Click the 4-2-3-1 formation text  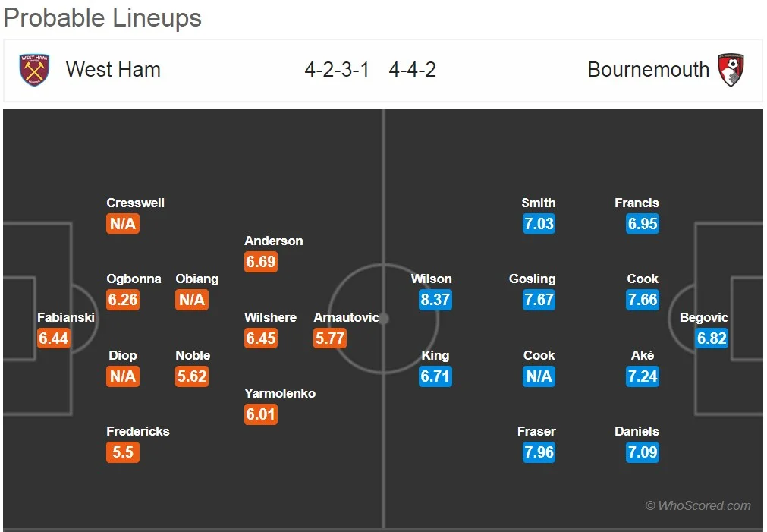337,70
